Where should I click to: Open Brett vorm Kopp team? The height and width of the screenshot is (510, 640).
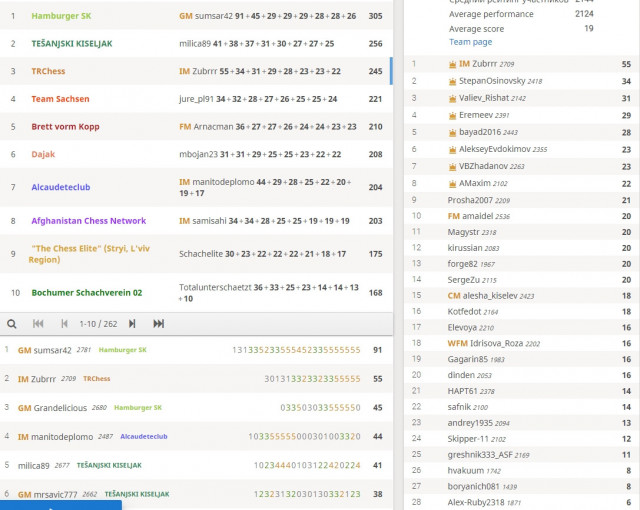tap(65, 126)
